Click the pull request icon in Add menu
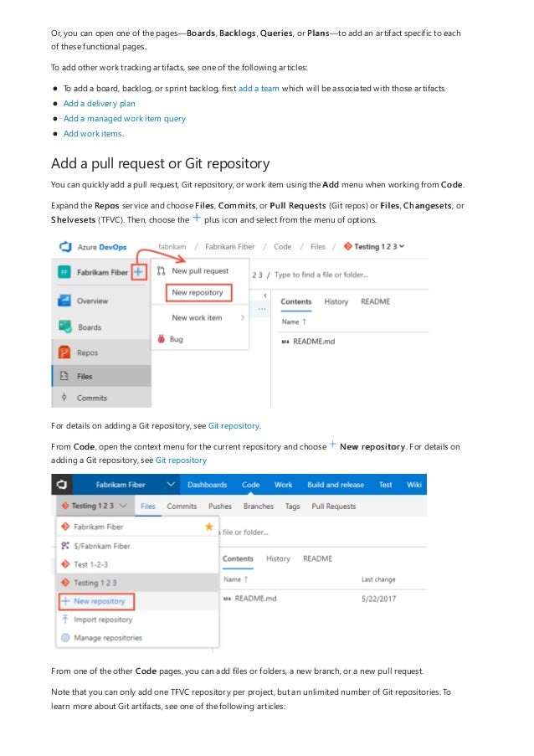 [161, 271]
